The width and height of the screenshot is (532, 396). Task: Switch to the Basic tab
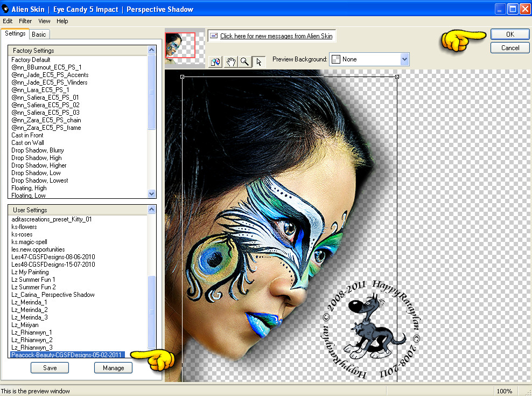click(39, 34)
